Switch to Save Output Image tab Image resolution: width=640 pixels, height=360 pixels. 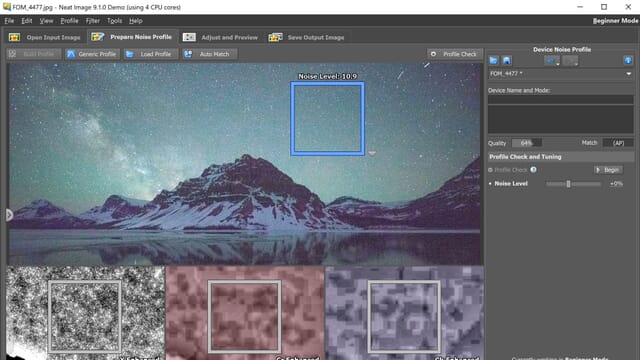pyautogui.click(x=306, y=38)
